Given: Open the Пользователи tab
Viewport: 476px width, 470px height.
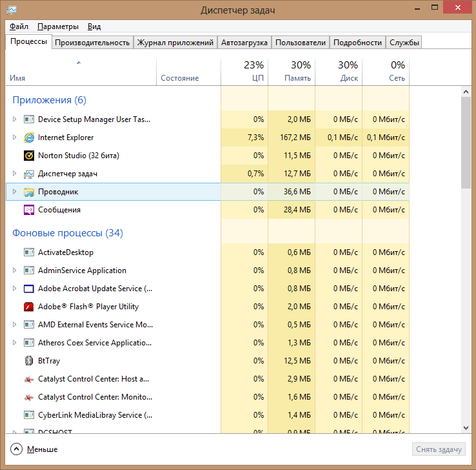Looking at the screenshot, I should tap(300, 43).
